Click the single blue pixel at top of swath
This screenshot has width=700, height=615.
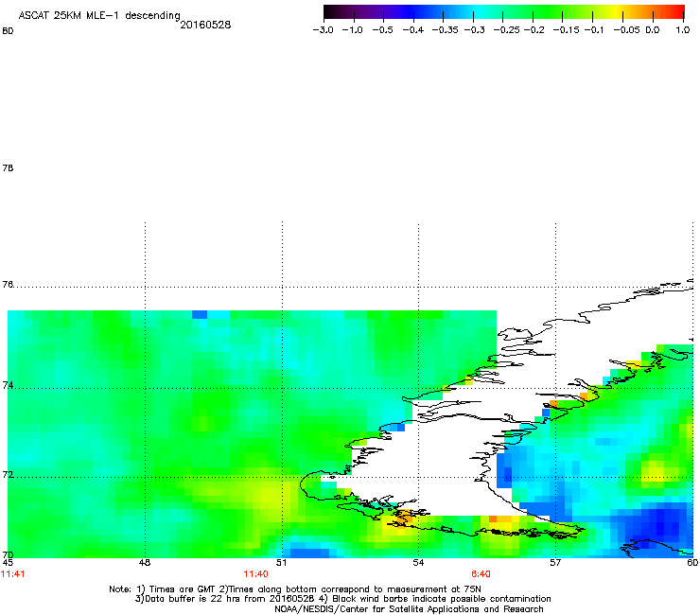200,314
